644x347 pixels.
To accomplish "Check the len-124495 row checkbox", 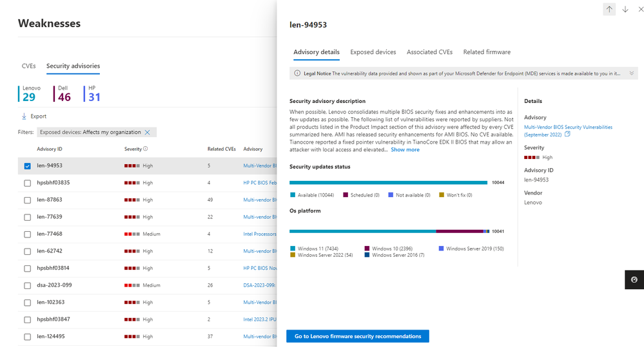I will coord(28,337).
